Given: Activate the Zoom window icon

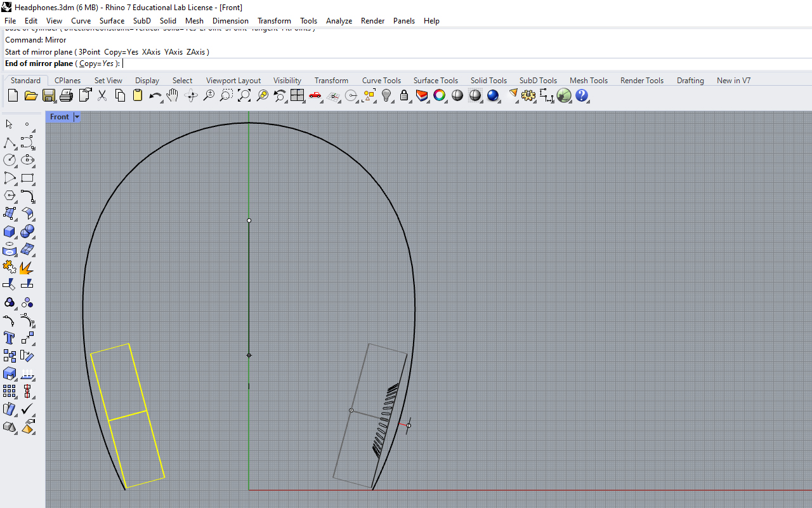Looking at the screenshot, I should pyautogui.click(x=226, y=96).
